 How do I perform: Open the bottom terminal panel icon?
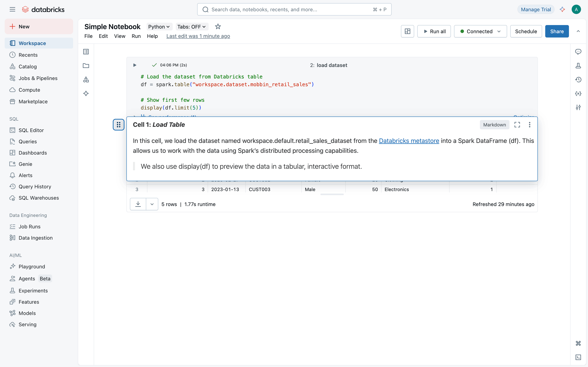click(578, 357)
